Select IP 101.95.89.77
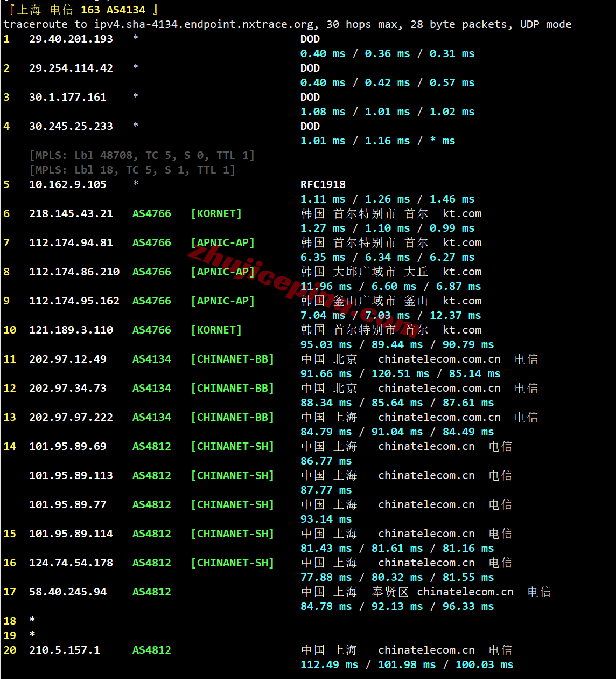This screenshot has height=679, width=616. tap(68, 504)
